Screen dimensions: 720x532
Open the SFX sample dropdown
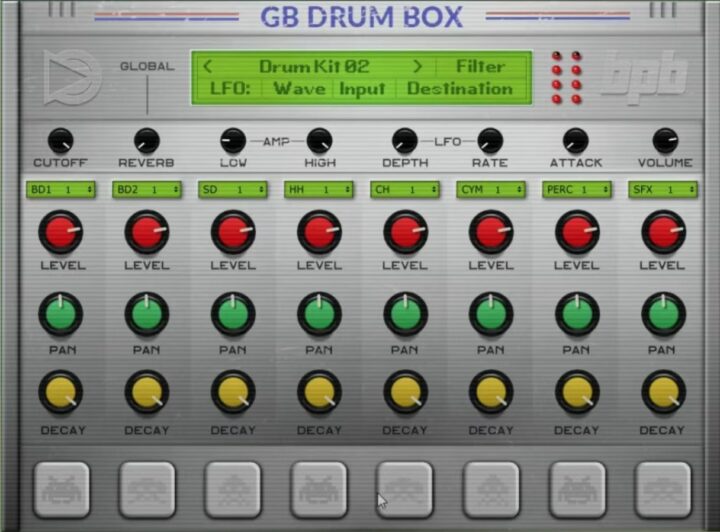click(663, 189)
